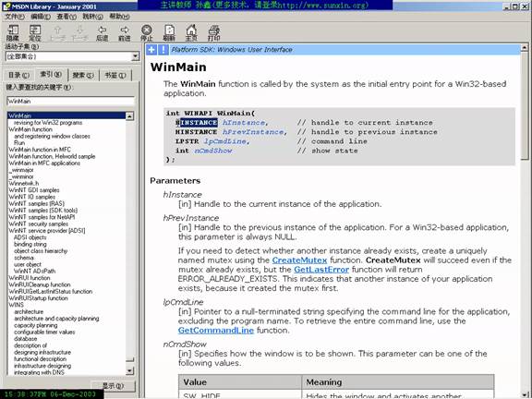Switch to the 搜索 search tab
The image size is (532, 399).
click(x=83, y=76)
